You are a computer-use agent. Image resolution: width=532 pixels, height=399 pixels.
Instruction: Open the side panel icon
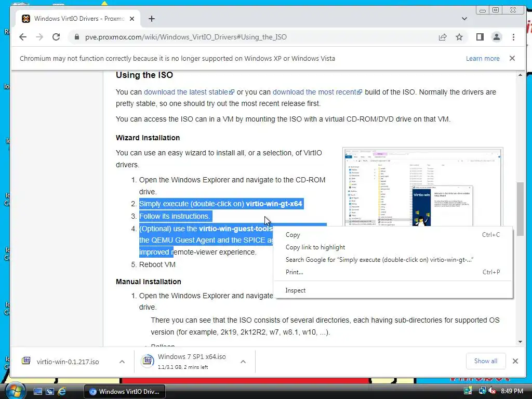point(480,37)
